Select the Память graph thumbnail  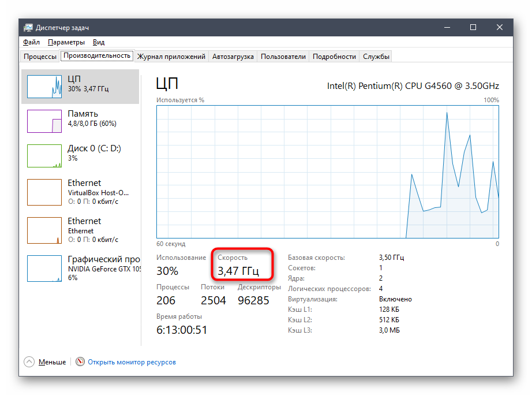(x=44, y=121)
